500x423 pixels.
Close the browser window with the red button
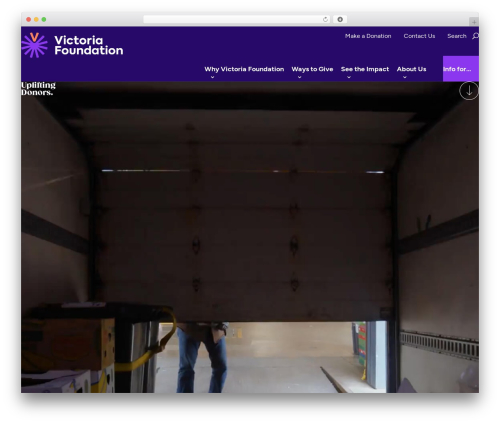pyautogui.click(x=29, y=20)
